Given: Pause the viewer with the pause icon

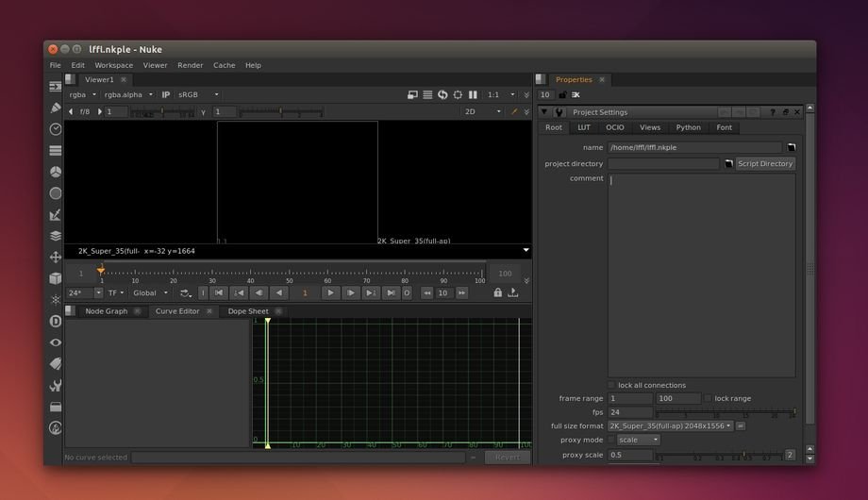Looking at the screenshot, I should pyautogui.click(x=473, y=94).
